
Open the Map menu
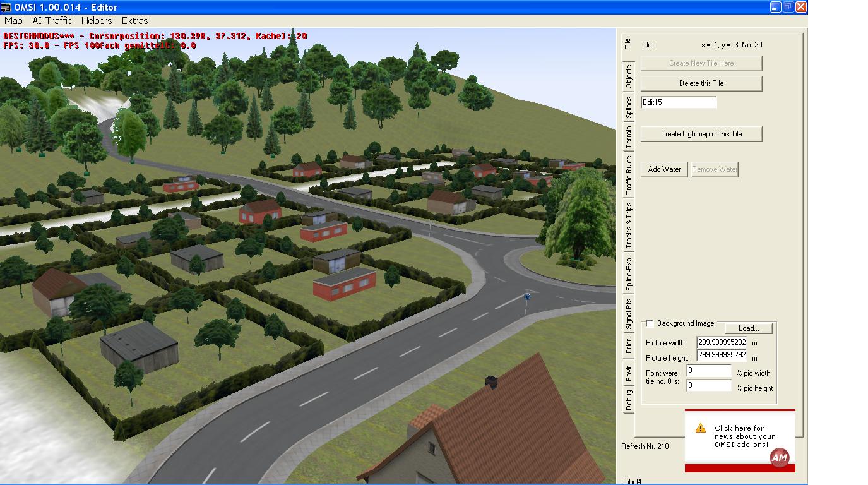[x=13, y=21]
